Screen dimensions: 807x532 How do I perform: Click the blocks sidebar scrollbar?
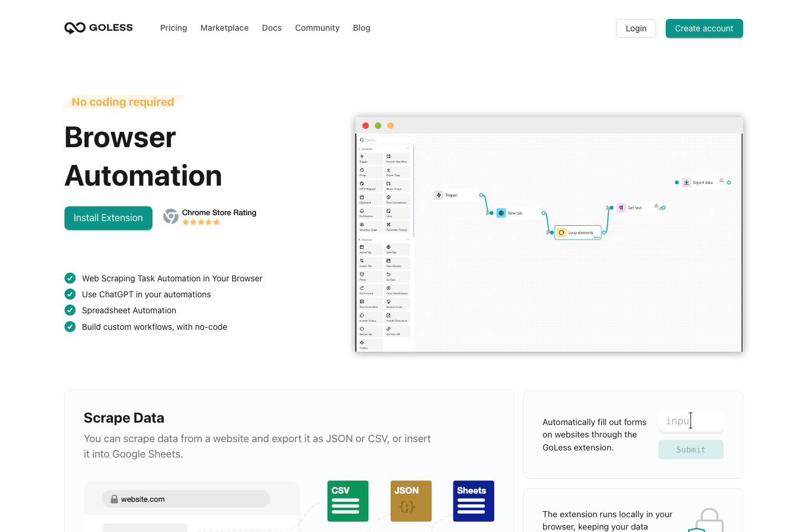[414, 192]
